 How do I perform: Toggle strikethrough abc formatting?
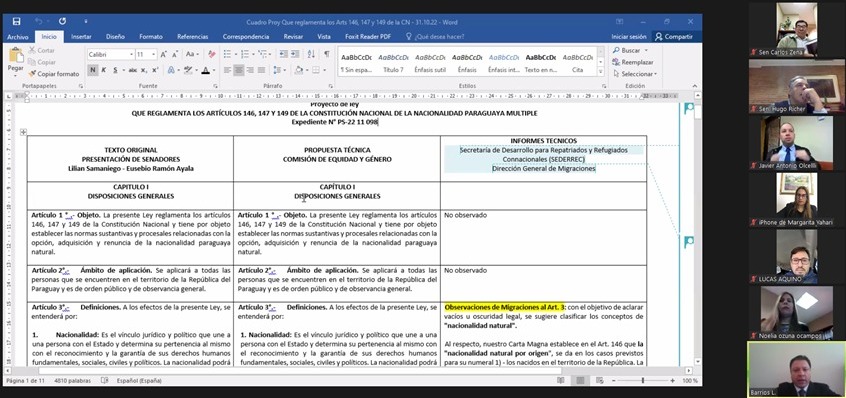[x=132, y=70]
